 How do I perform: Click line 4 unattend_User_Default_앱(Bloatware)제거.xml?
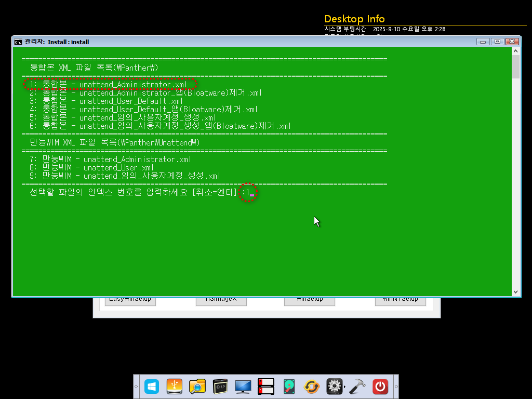click(143, 110)
